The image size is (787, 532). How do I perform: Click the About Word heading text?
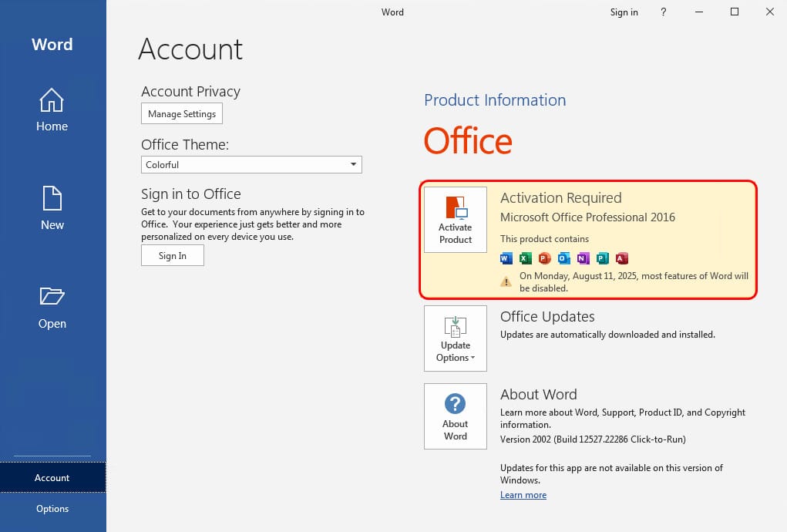[538, 395]
